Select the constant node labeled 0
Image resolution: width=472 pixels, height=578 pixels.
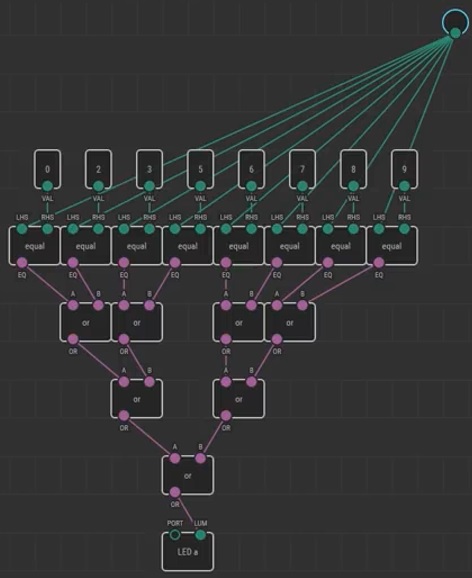click(x=48, y=169)
